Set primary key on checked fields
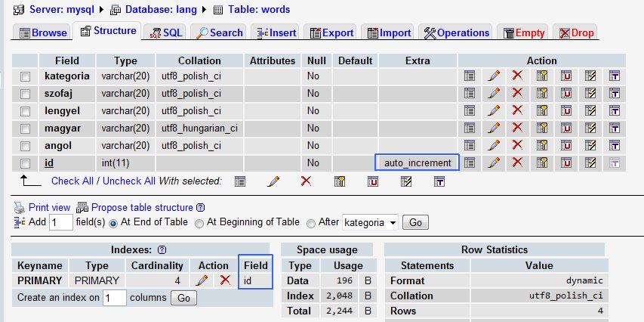Screen dimensions: 644x322 click(x=339, y=181)
